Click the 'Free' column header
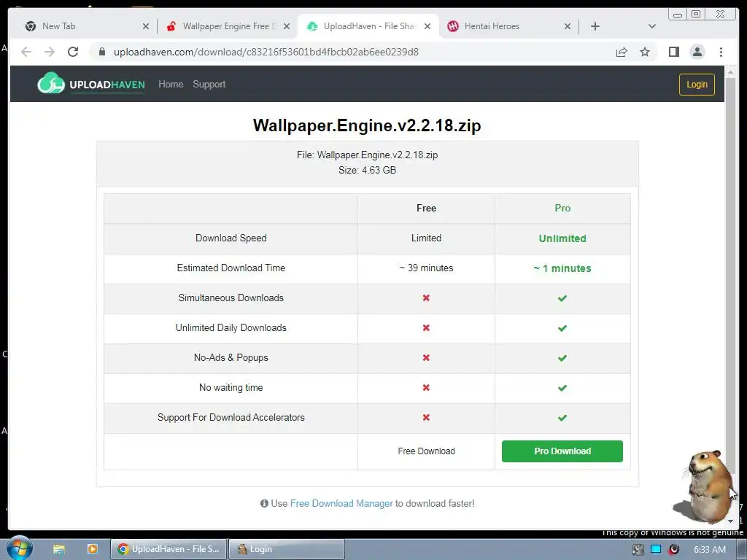747x560 pixels. pyautogui.click(x=426, y=208)
